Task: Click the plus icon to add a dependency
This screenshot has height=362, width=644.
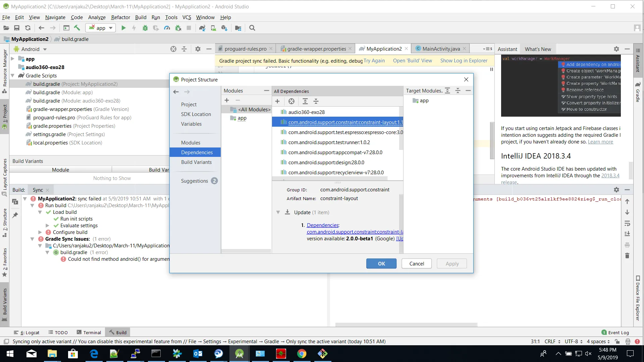Action: [x=277, y=101]
